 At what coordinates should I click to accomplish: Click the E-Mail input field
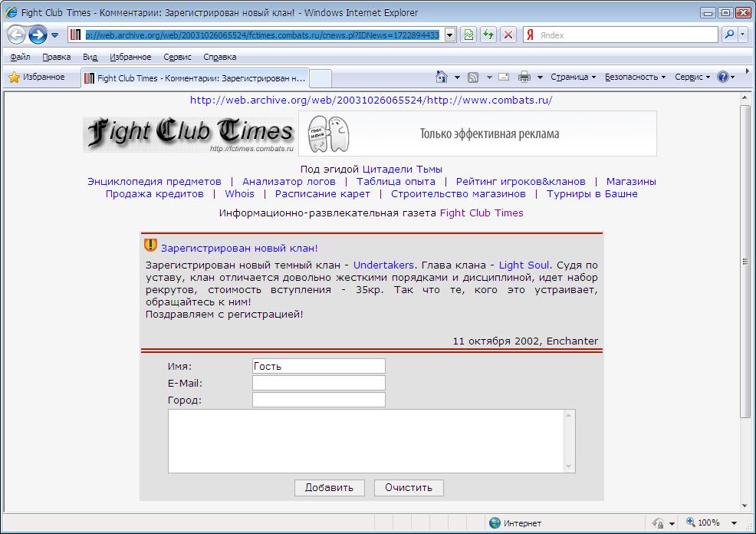point(319,383)
